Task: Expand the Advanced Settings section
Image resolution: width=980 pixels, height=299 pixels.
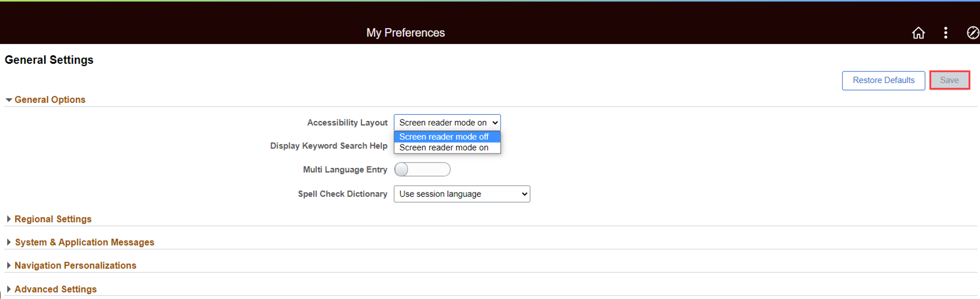Action: pos(55,289)
